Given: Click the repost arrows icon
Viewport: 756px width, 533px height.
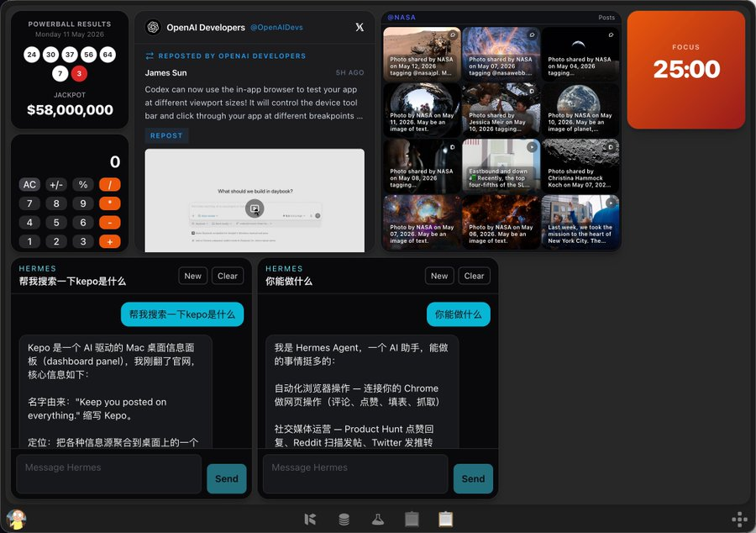Looking at the screenshot, I should [x=150, y=56].
